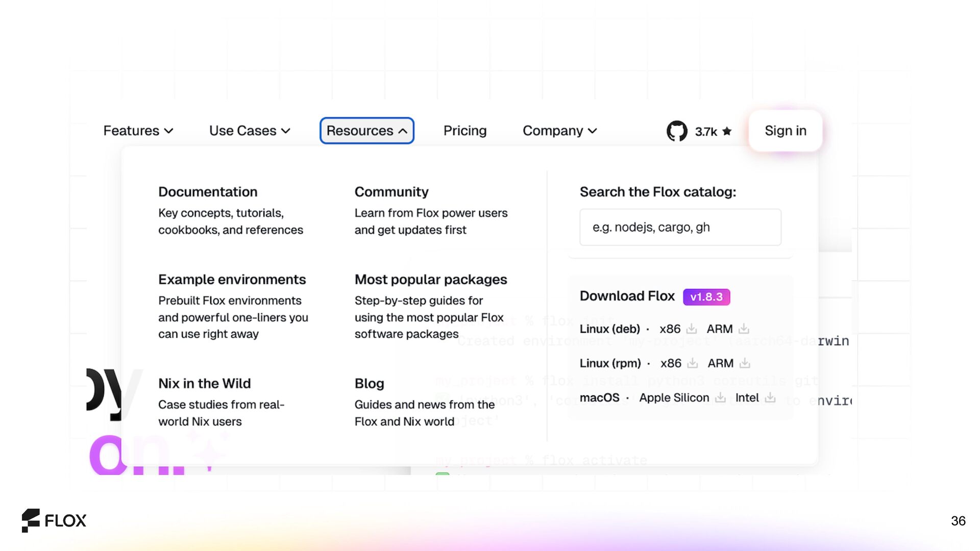Image resolution: width=980 pixels, height=551 pixels.
Task: Open the Documentation menu entry
Action: click(x=208, y=192)
